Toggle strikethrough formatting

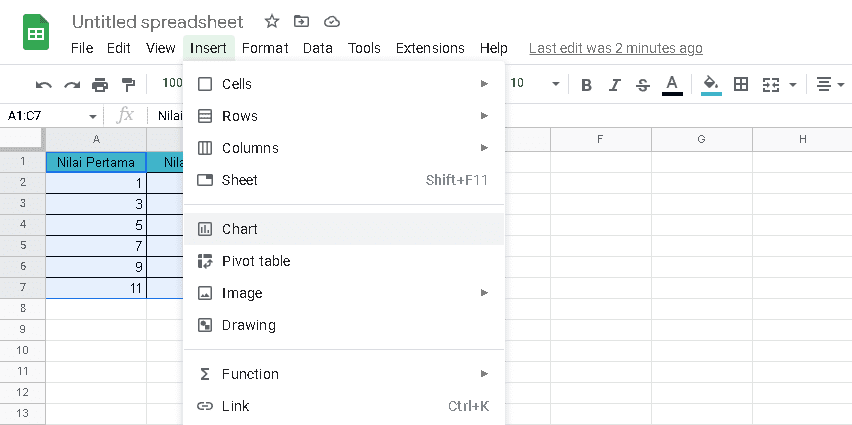click(643, 84)
